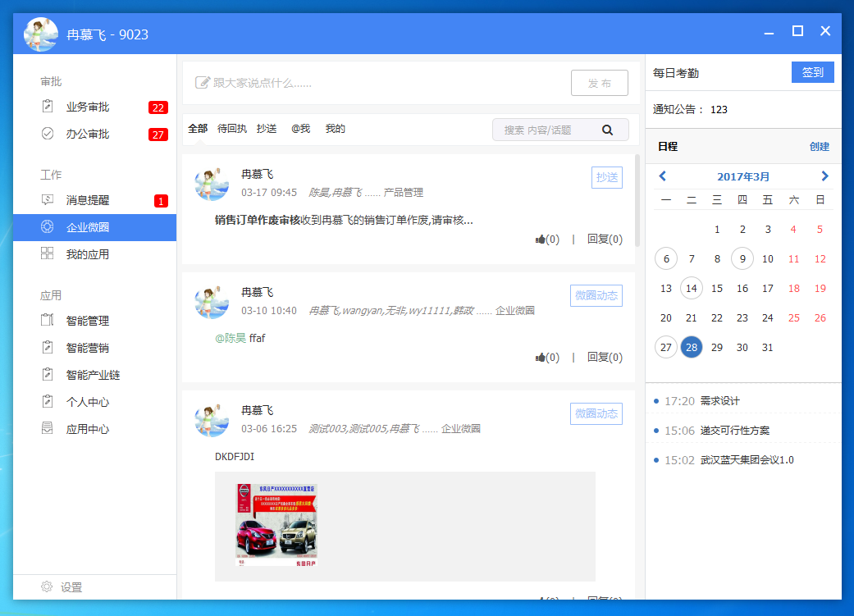The image size is (854, 616).
Task: Click the compose pencil icon in the post box
Action: click(x=202, y=82)
